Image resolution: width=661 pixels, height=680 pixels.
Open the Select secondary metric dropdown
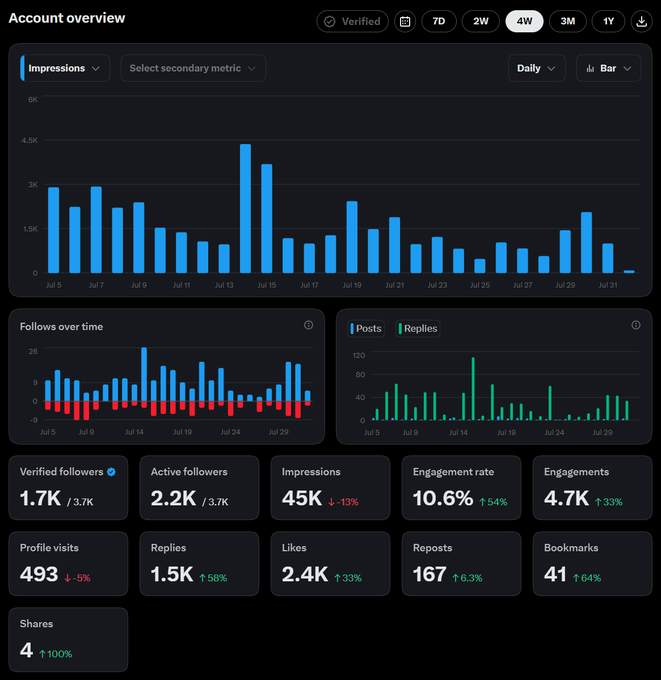coord(193,68)
